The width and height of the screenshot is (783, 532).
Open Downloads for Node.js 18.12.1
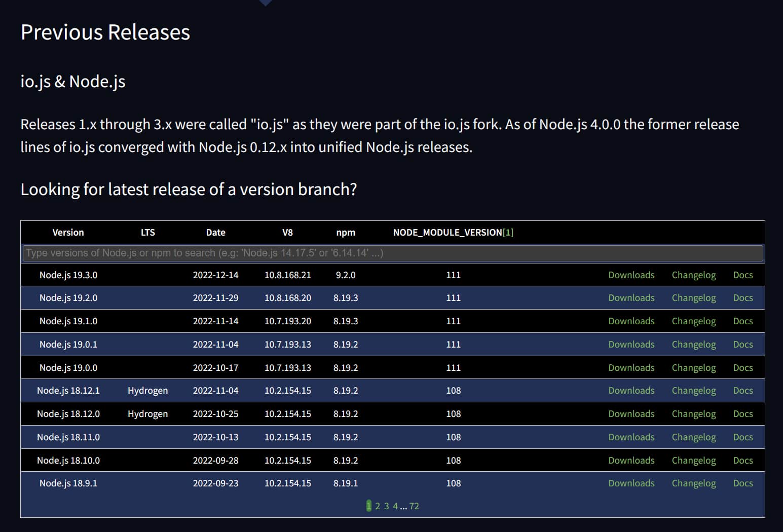pos(631,391)
